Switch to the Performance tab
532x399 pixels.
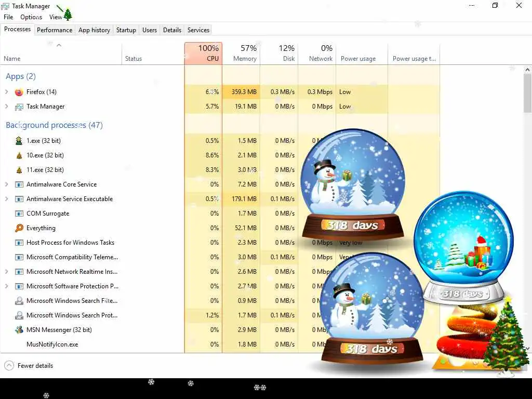(55, 30)
